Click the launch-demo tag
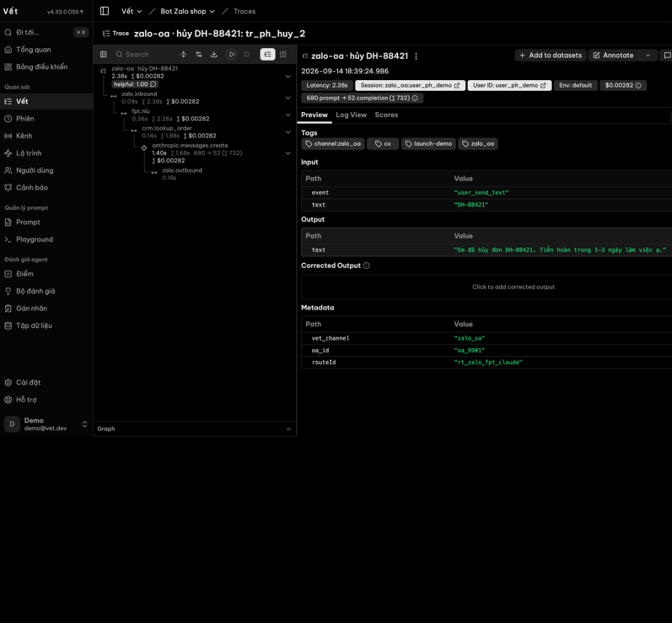 (428, 144)
